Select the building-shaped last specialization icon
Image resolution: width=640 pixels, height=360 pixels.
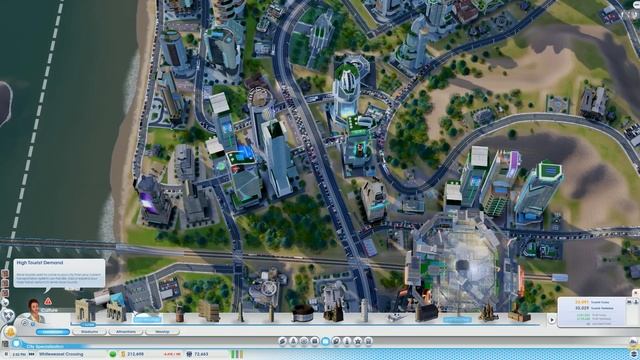(x=368, y=341)
